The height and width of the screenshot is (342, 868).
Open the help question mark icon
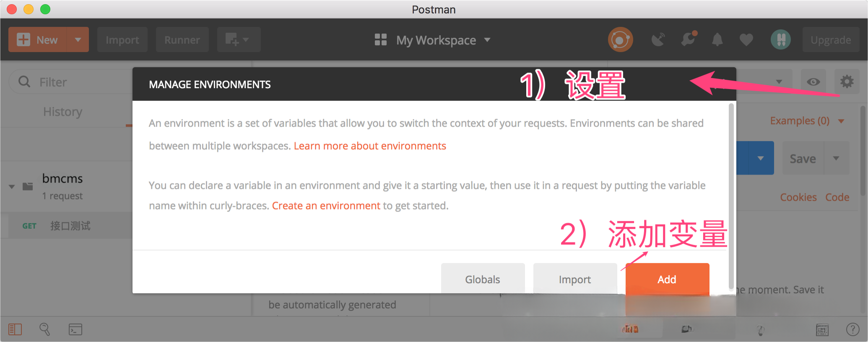pos(852,329)
